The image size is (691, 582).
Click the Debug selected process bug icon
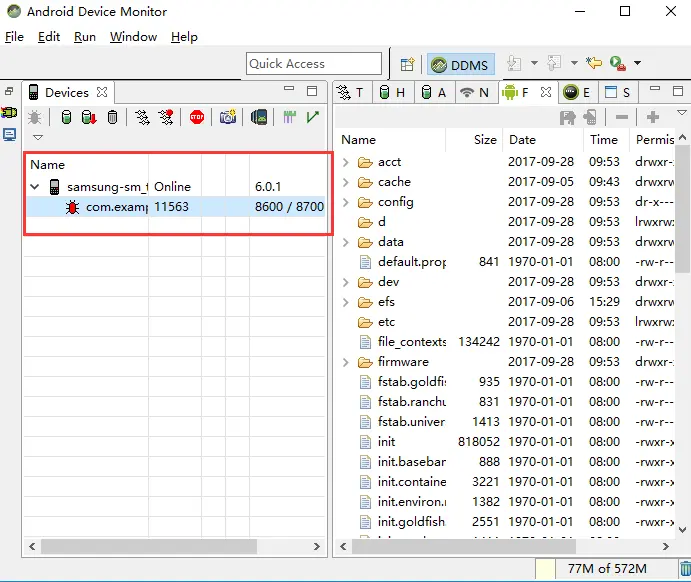(34, 117)
